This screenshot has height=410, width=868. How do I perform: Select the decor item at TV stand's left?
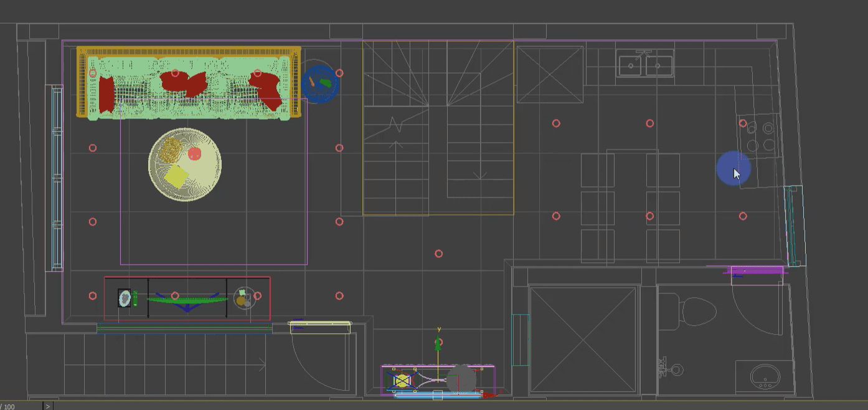pyautogui.click(x=125, y=298)
